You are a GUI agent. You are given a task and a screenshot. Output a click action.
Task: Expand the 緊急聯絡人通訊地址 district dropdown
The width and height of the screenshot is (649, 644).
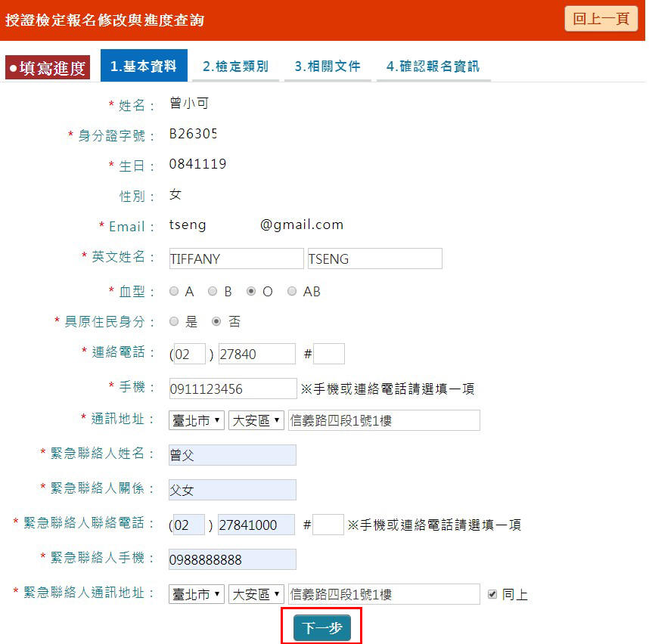256,594
